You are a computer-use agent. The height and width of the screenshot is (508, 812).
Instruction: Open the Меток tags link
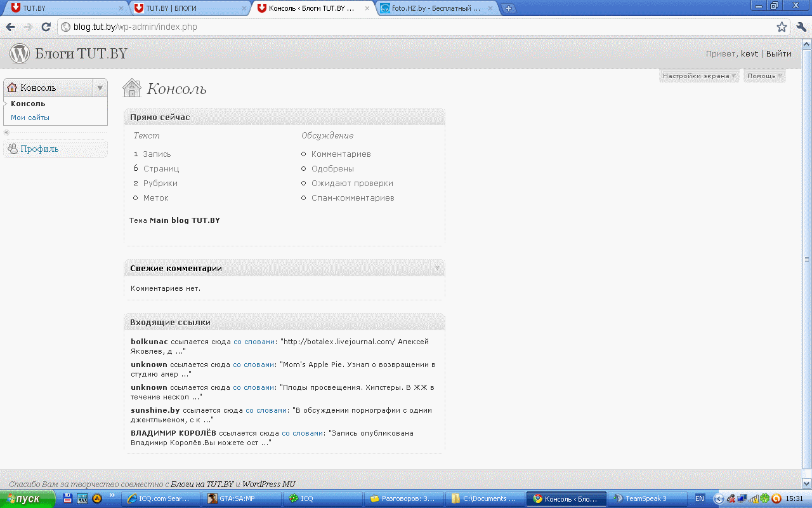[156, 197]
